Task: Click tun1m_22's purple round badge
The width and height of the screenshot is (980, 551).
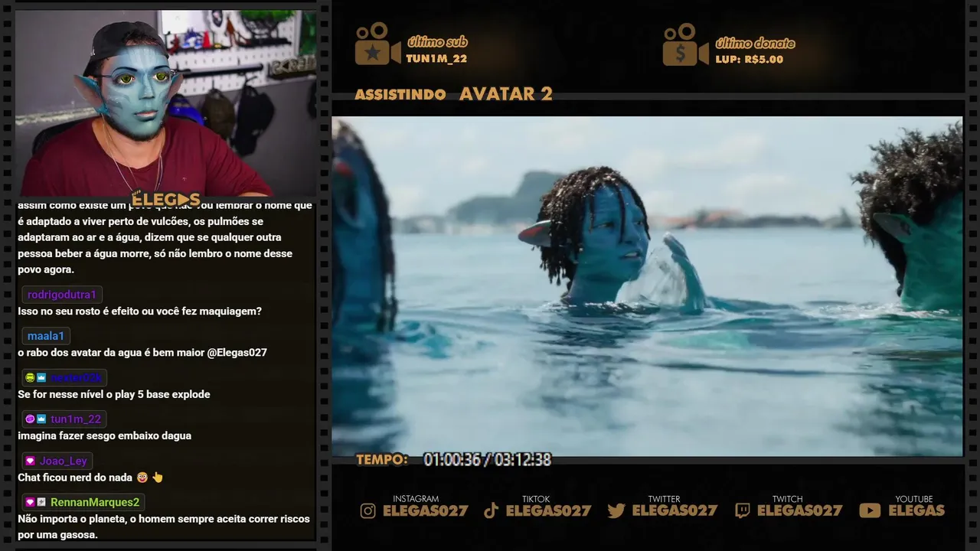Action: tap(30, 419)
